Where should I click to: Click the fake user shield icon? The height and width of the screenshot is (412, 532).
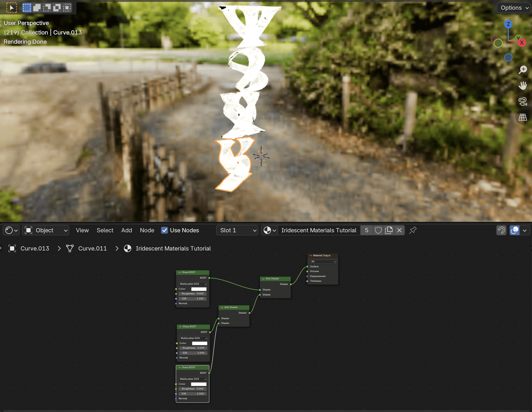point(378,230)
